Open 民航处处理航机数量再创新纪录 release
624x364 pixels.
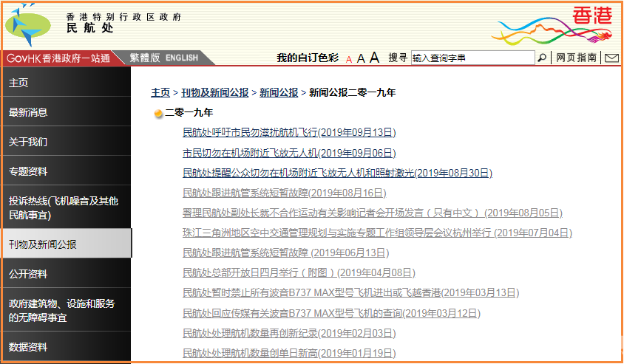click(289, 333)
